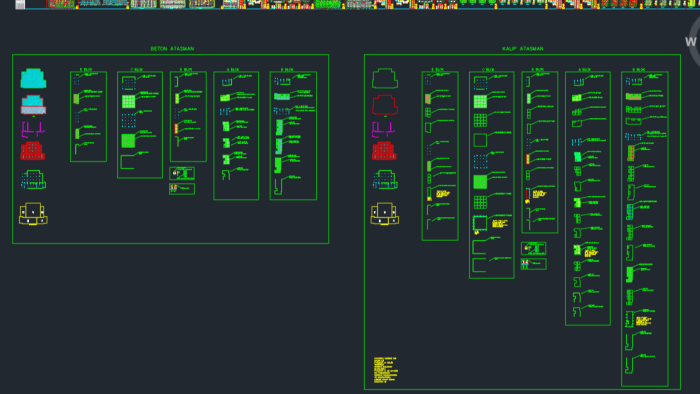Select the red filled floor plan in KALIP ATASMAN
Image resolution: width=700 pixels, height=394 pixels.
click(384, 151)
